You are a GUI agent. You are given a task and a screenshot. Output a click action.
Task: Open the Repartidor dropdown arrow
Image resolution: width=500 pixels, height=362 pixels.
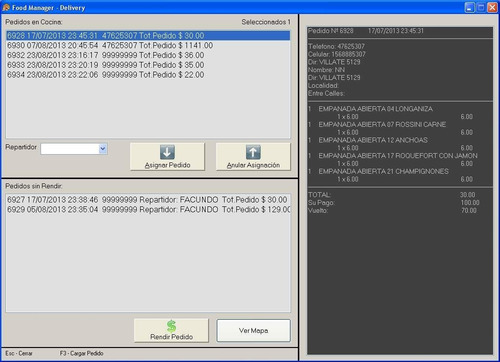click(x=103, y=149)
